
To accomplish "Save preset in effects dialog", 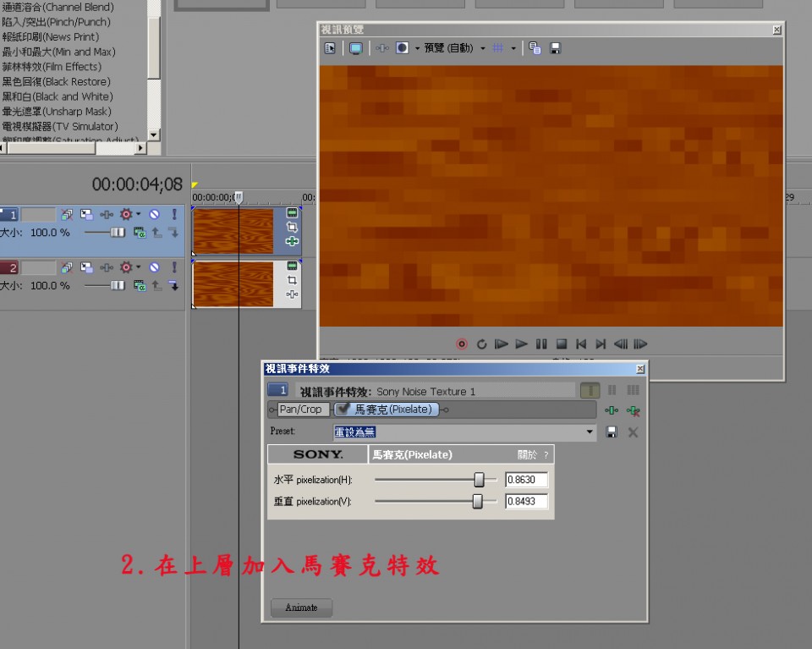I will tap(612, 432).
